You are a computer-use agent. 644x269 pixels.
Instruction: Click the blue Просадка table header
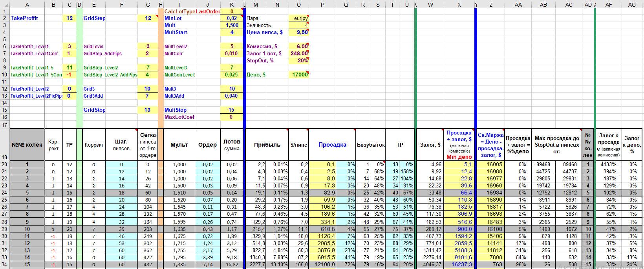click(x=332, y=145)
